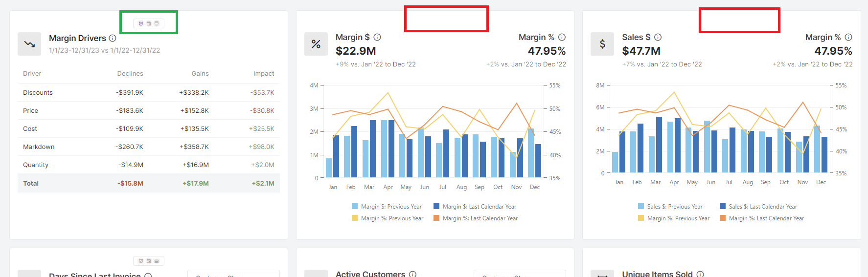Select the Total row in Margin Drivers table

coord(31,184)
